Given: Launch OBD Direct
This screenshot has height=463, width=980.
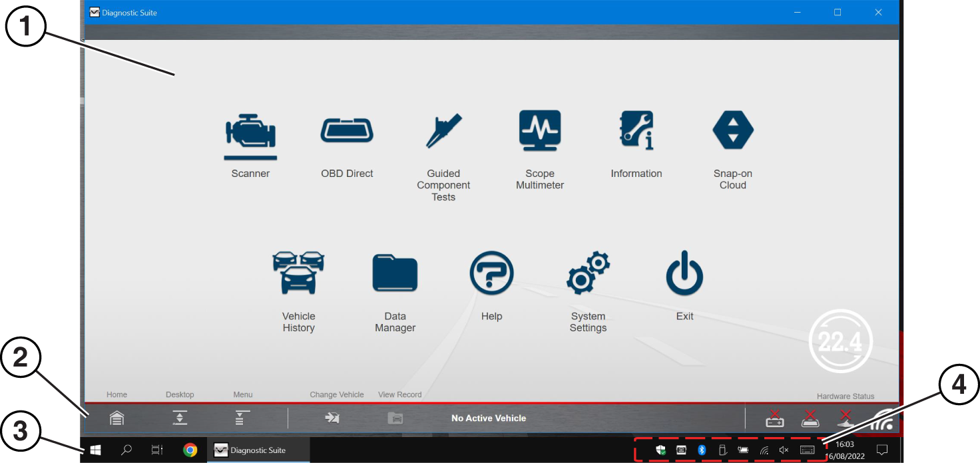Looking at the screenshot, I should pyautogui.click(x=347, y=131).
